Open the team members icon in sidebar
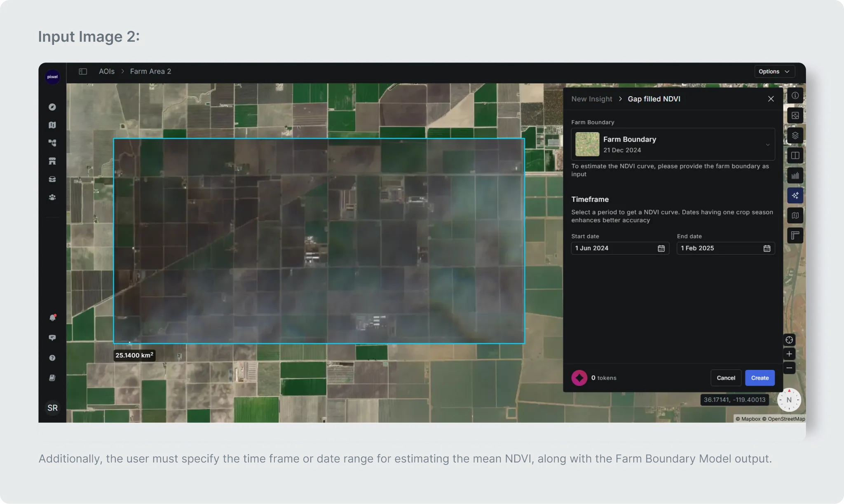 pos(52,197)
